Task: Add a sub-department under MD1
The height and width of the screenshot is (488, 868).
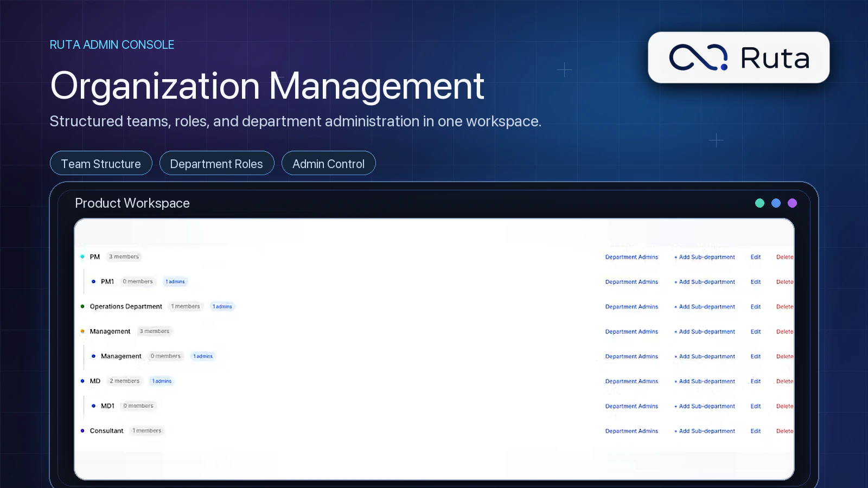Action: pos(704,407)
